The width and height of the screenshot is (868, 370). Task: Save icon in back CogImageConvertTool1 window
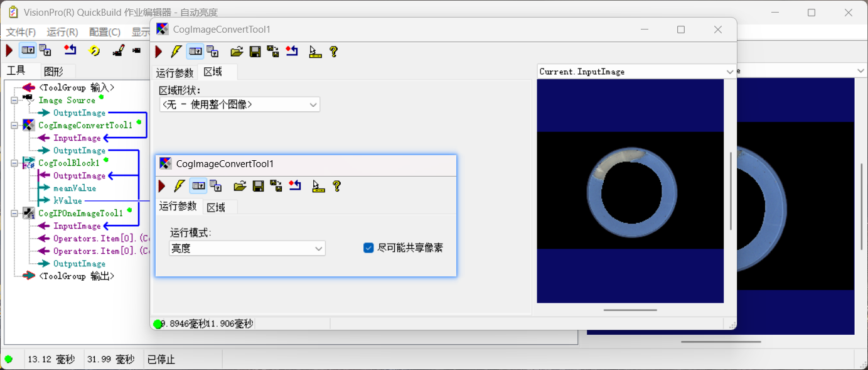pyautogui.click(x=255, y=52)
